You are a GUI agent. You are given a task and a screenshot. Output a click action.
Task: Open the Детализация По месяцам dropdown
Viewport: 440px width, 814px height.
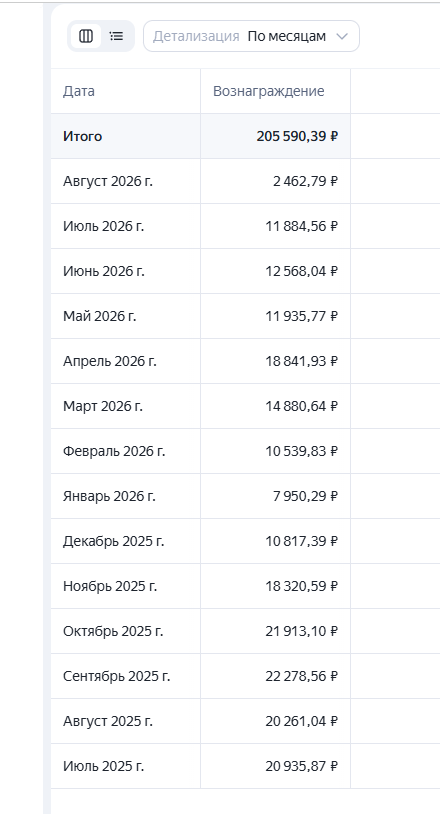click(251, 36)
